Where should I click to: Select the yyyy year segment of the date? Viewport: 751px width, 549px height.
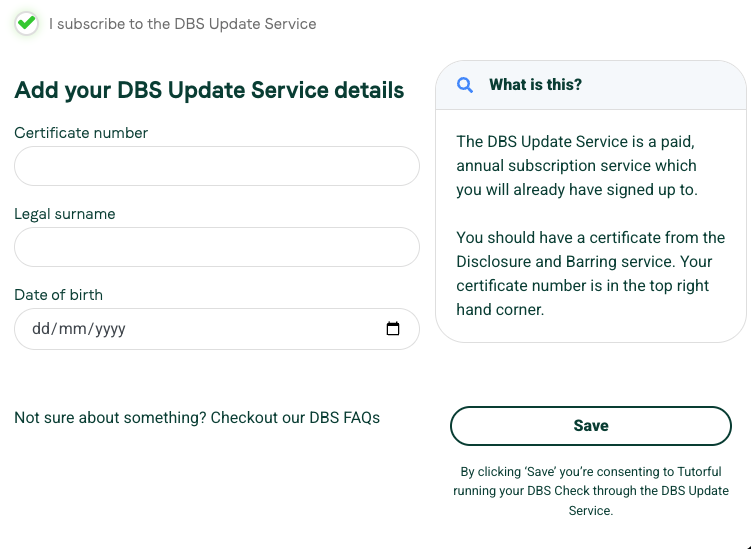[110, 329]
